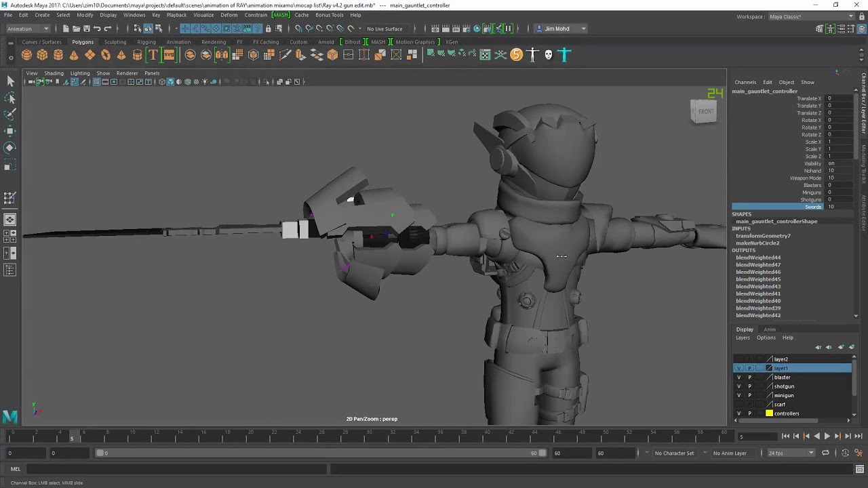This screenshot has height=488, width=868.
Task: Open the Channels menu in Channel Box
Action: pos(745,82)
